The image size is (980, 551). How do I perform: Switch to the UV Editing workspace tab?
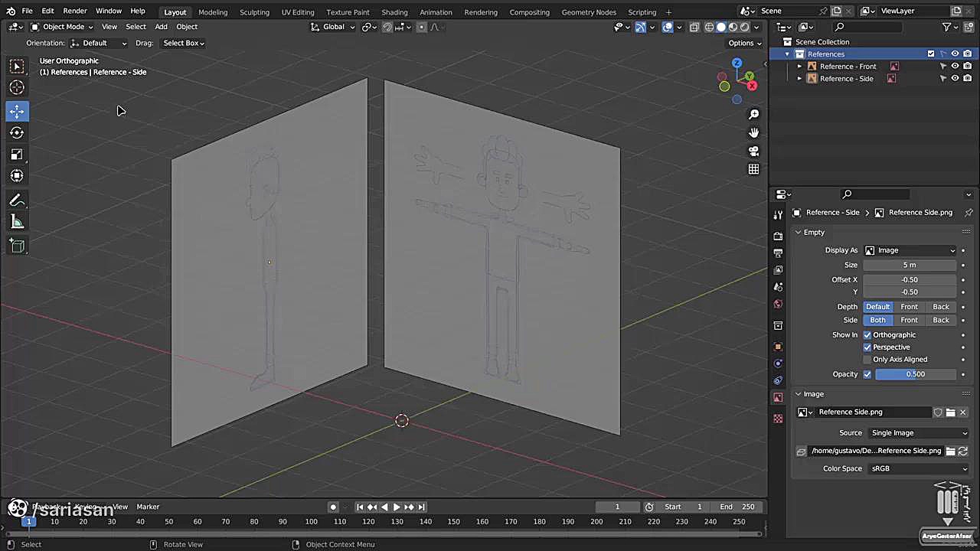click(x=298, y=12)
